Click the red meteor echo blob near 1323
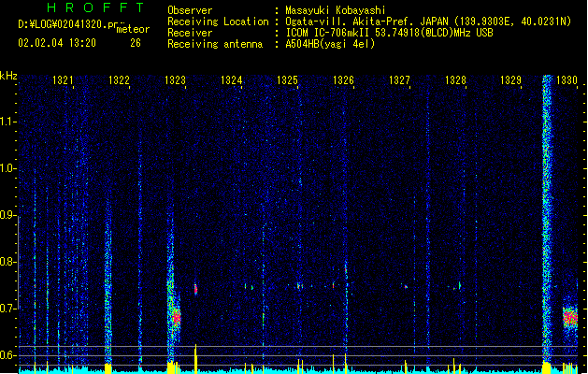The height and width of the screenshot is (374, 588). [177, 318]
